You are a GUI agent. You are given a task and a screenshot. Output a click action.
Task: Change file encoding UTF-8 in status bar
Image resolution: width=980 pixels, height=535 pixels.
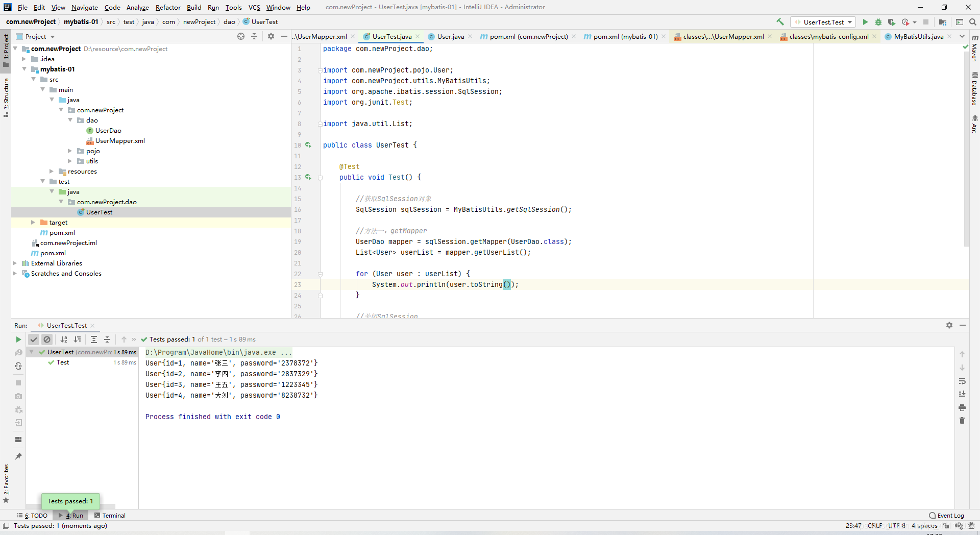(x=897, y=525)
